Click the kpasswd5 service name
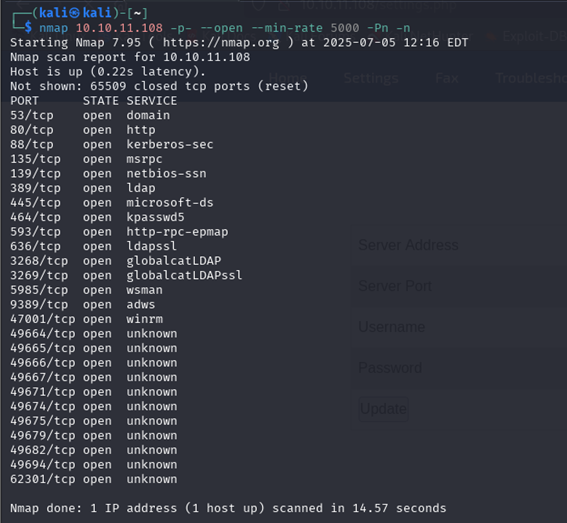Screen dimensions: 567x523 [x=155, y=217]
